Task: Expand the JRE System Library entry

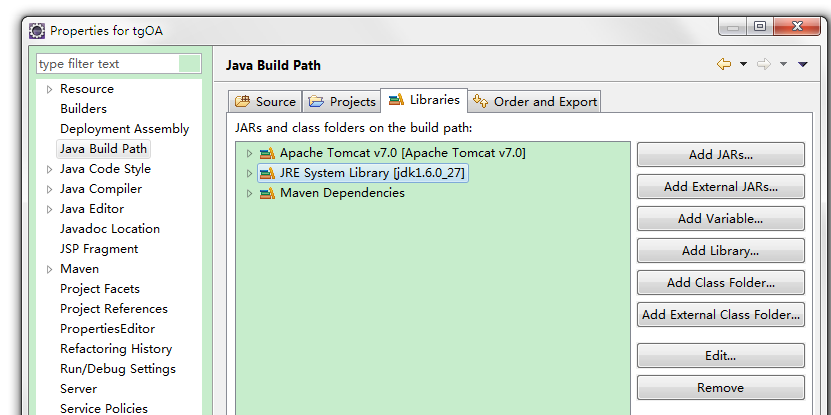Action: (249, 173)
